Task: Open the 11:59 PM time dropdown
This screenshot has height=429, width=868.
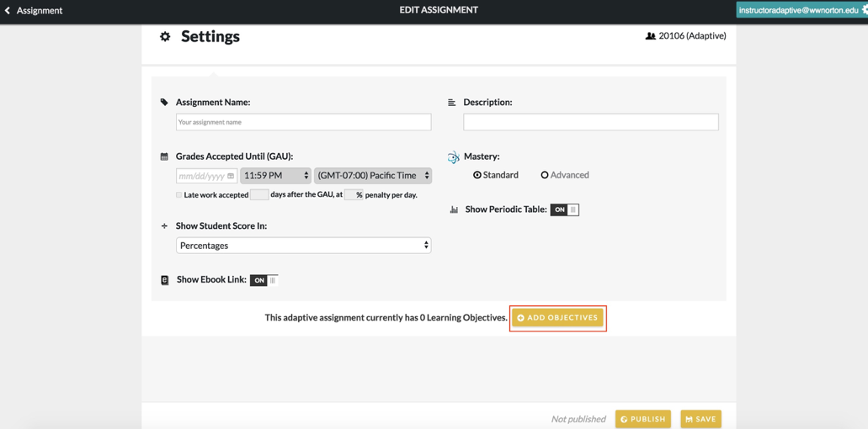Action: coord(275,176)
